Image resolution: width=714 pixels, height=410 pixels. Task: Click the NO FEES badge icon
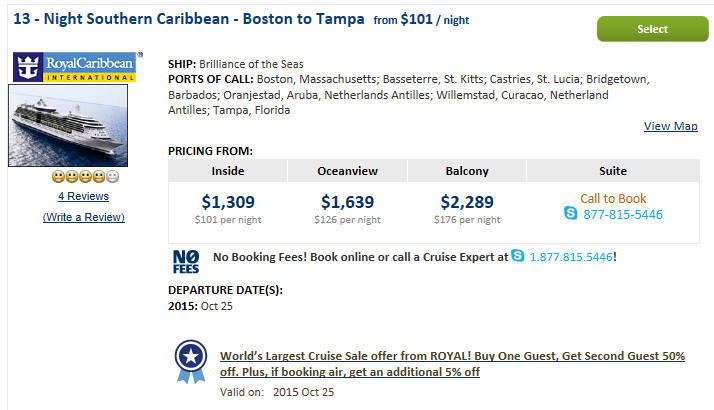[186, 262]
